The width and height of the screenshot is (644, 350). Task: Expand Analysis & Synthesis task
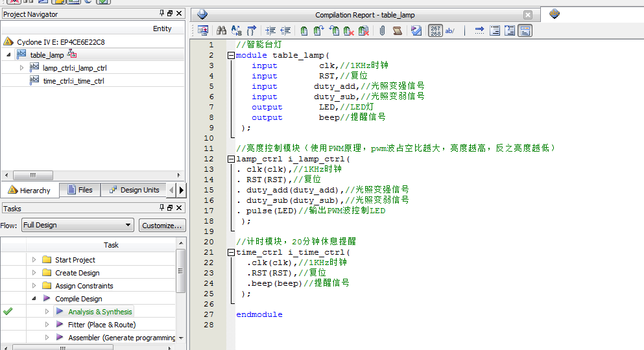pyautogui.click(x=47, y=312)
